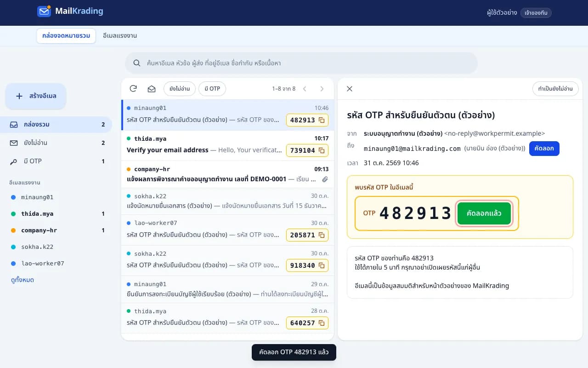Click sender address no-reply@workpermit.example
Screen dimensions: 588x368
pyautogui.click(x=495, y=133)
